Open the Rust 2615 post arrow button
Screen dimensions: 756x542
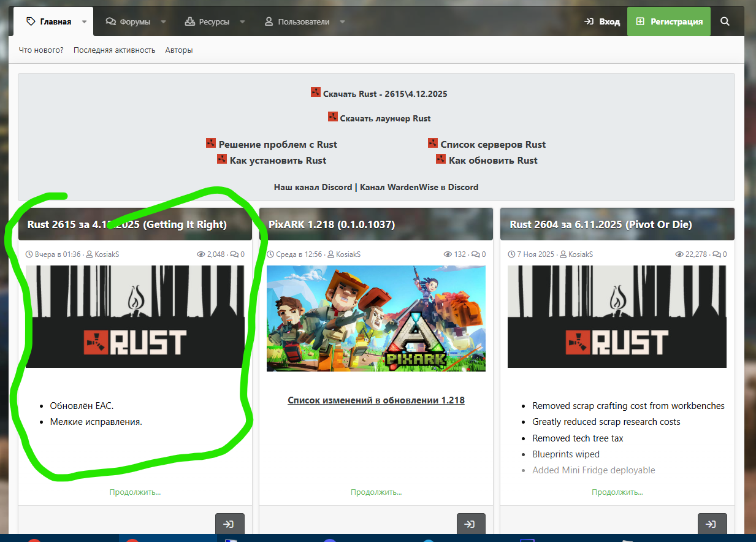pyautogui.click(x=230, y=524)
